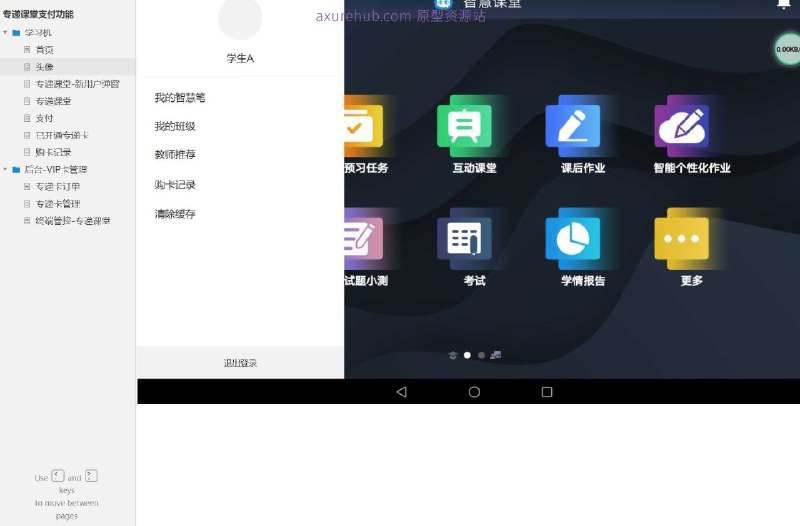Open the 课后作业 app icon

[x=572, y=126]
